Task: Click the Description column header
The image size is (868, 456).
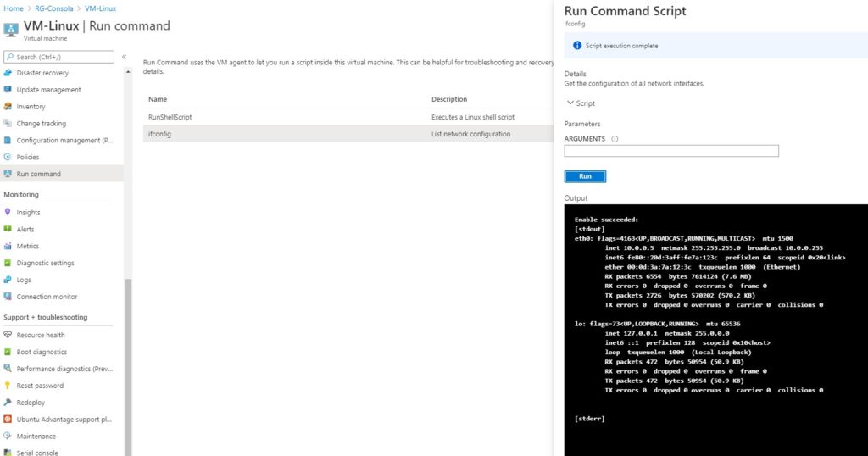Action: point(449,99)
